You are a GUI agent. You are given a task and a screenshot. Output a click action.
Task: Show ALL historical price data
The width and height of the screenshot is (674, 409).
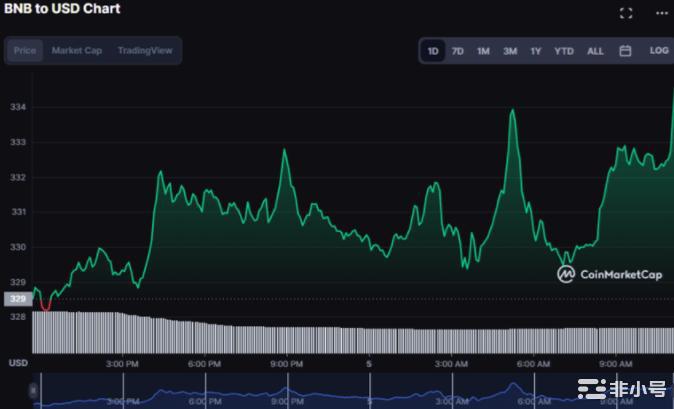point(595,51)
